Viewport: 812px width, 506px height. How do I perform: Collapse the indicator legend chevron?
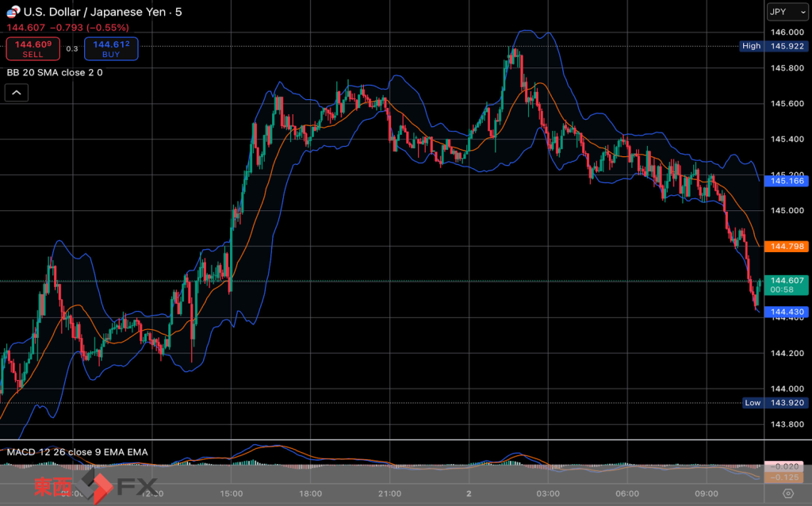[17, 93]
